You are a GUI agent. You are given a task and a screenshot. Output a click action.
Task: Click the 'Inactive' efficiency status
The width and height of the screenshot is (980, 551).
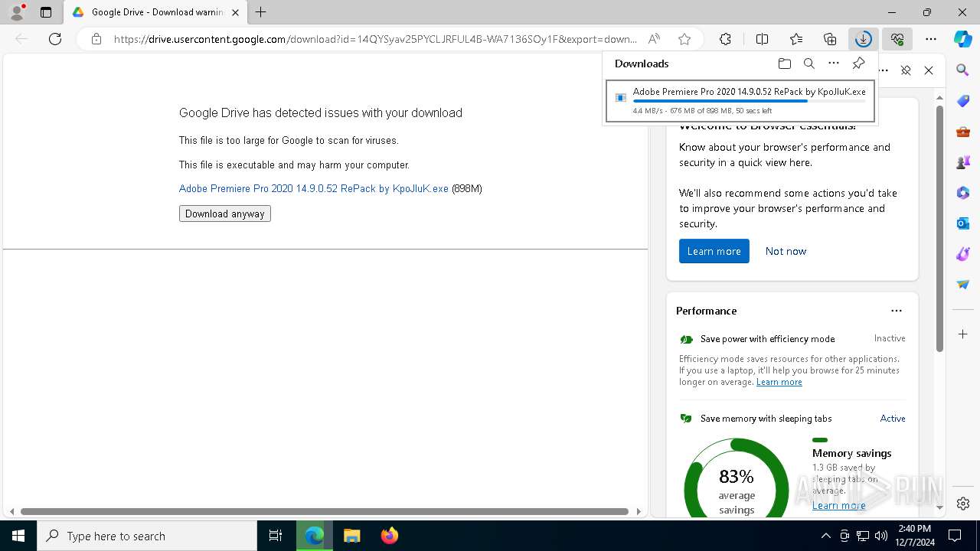click(890, 338)
